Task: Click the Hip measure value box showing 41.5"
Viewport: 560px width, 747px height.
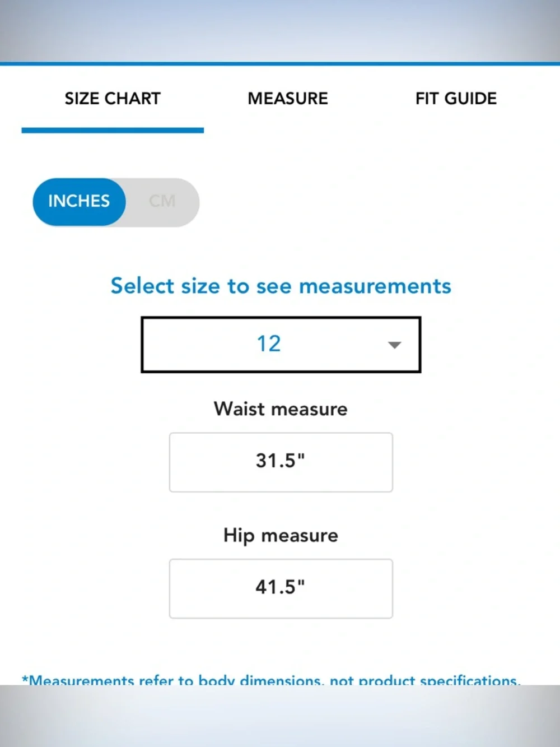Action: coord(281,588)
